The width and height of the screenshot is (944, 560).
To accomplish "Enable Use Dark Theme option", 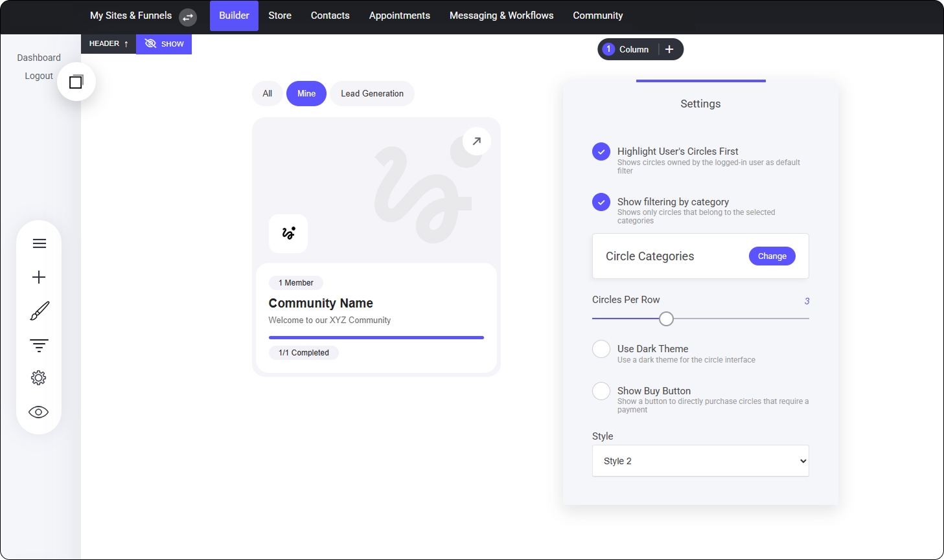I will (x=601, y=349).
